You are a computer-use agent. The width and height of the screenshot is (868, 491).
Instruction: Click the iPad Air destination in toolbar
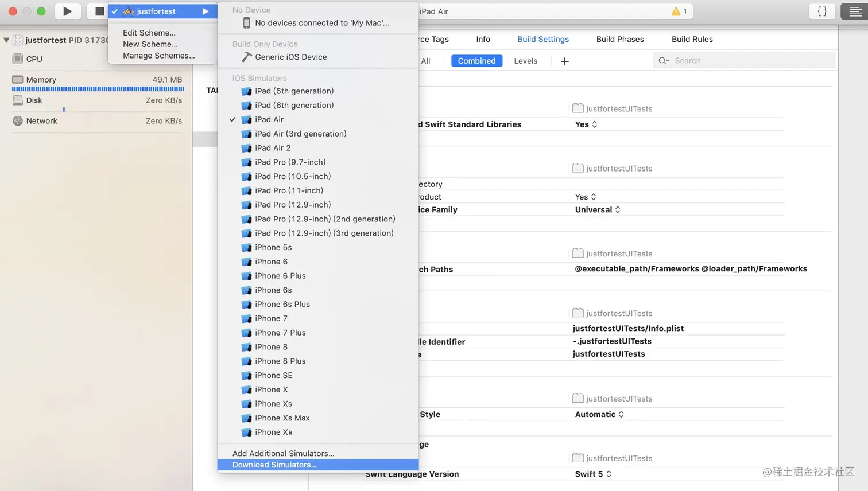click(x=434, y=11)
